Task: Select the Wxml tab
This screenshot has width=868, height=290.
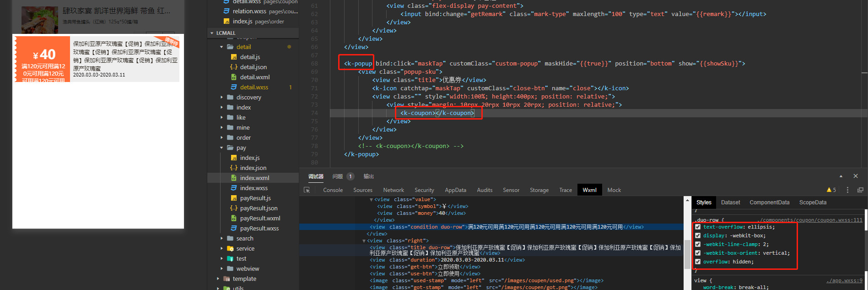Action: (x=589, y=190)
